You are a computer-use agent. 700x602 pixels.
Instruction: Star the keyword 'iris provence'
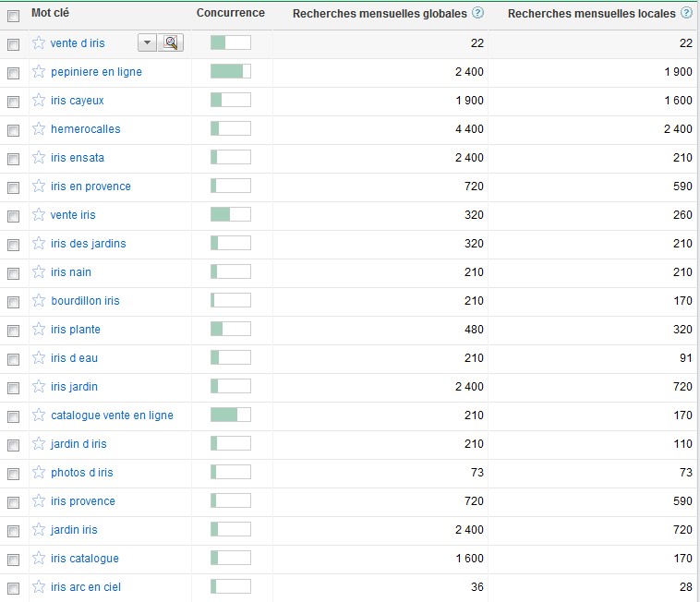coord(39,500)
